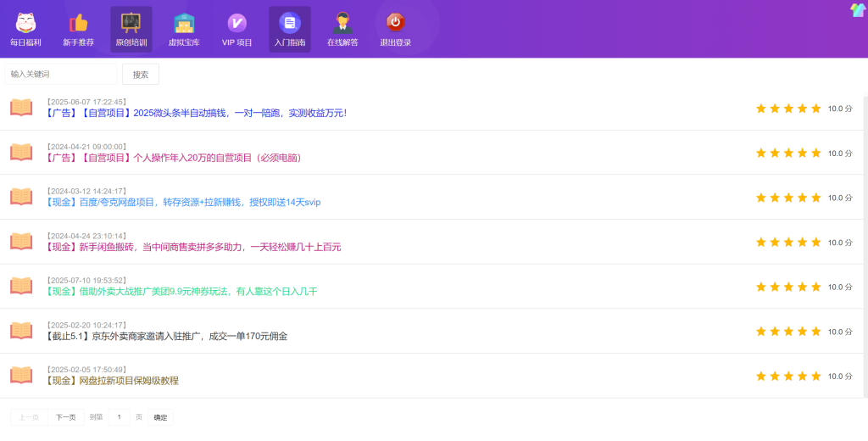Open 百度/夸克网盘项目 article link
This screenshot has width=868, height=441.
[183, 202]
